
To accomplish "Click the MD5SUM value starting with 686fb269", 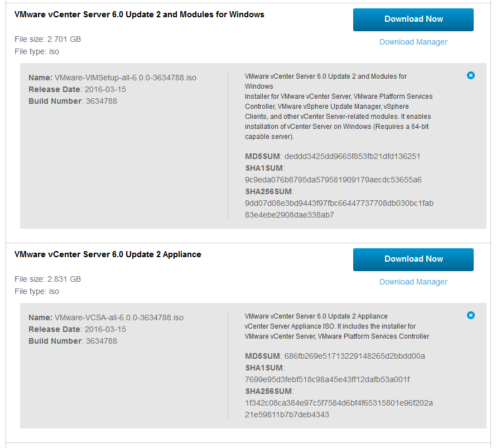I will 354,356.
